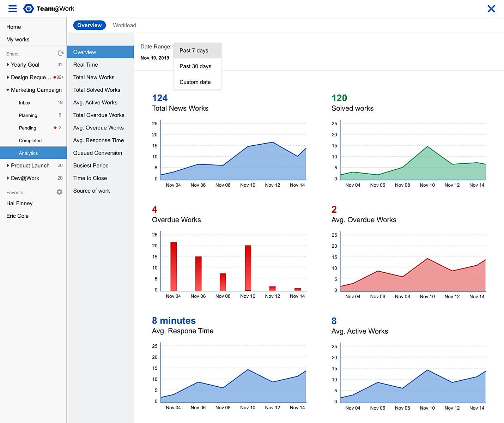
Task: Choose Custom date from dropdown
Action: click(x=195, y=82)
